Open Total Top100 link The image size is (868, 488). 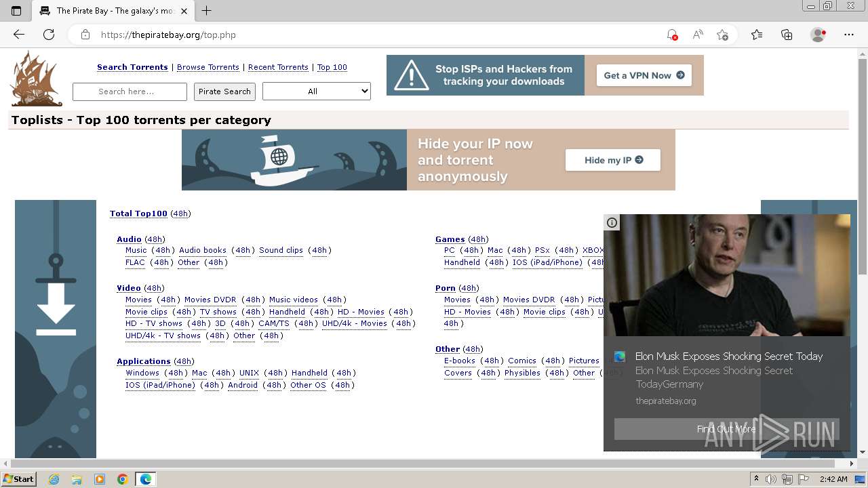[x=138, y=213]
